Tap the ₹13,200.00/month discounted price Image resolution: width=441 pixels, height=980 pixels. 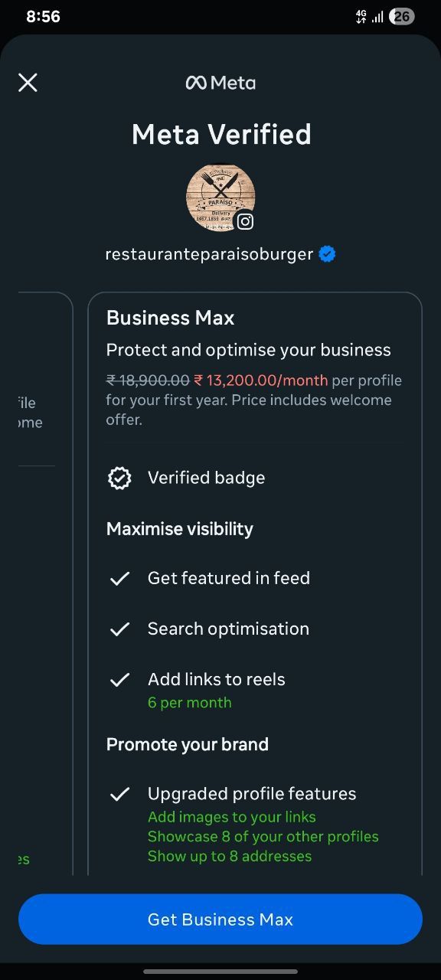click(261, 381)
